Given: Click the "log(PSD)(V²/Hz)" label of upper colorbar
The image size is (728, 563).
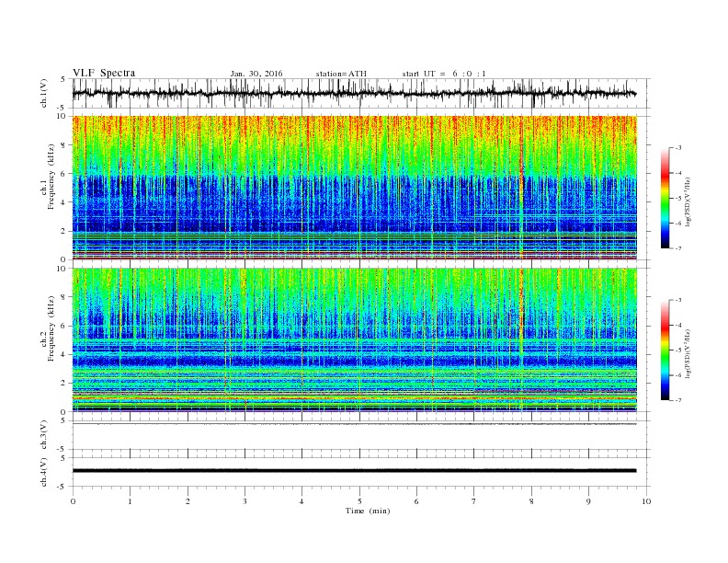Looking at the screenshot, I should pos(688,202).
